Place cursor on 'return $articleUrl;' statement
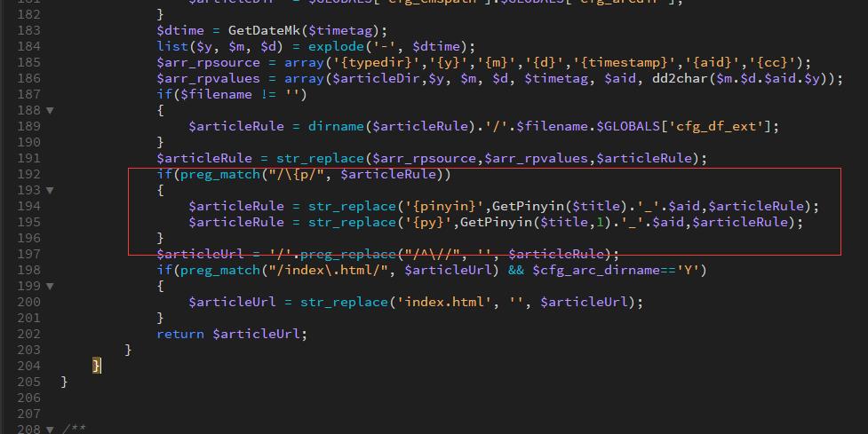868x434 pixels. 231,334
